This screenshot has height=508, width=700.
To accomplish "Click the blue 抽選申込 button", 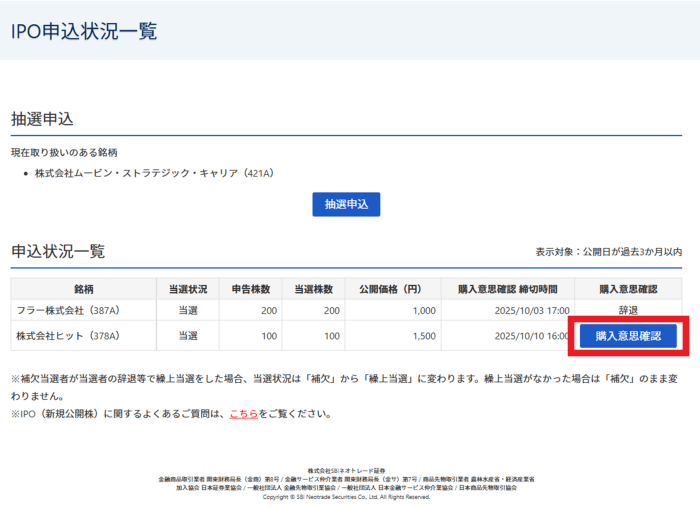I will (346, 204).
